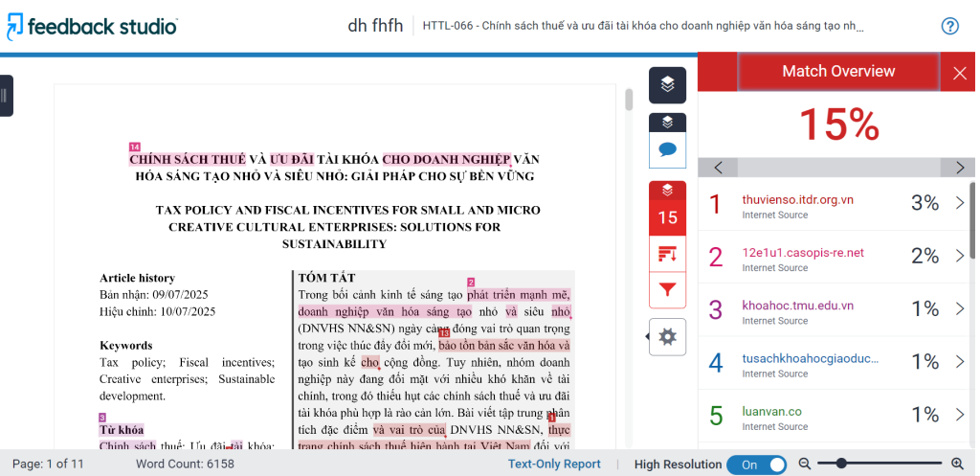Click the zoom out magnifier icon
This screenshot has height=476, width=980.
(x=804, y=465)
